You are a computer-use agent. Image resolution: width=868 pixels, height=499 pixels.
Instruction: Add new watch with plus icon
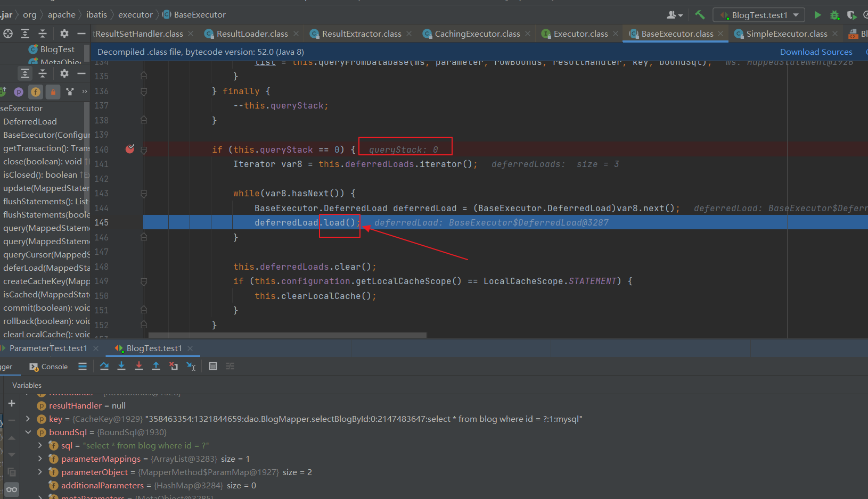tap(12, 403)
